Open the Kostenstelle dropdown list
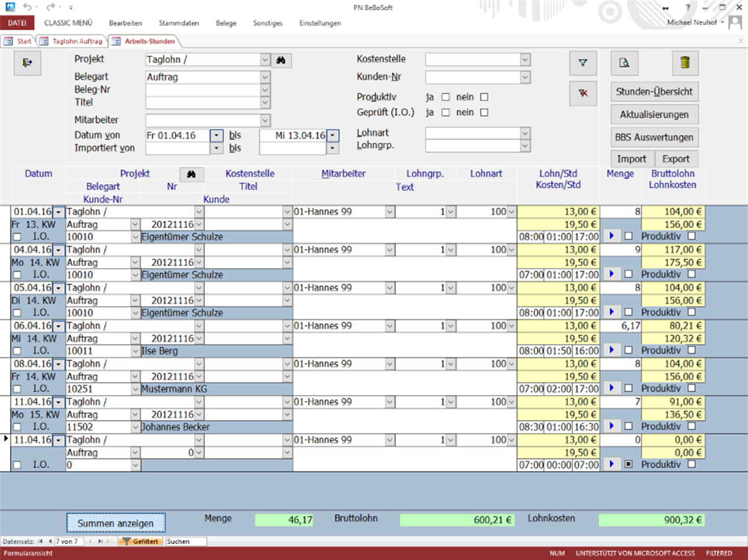 tap(525, 60)
